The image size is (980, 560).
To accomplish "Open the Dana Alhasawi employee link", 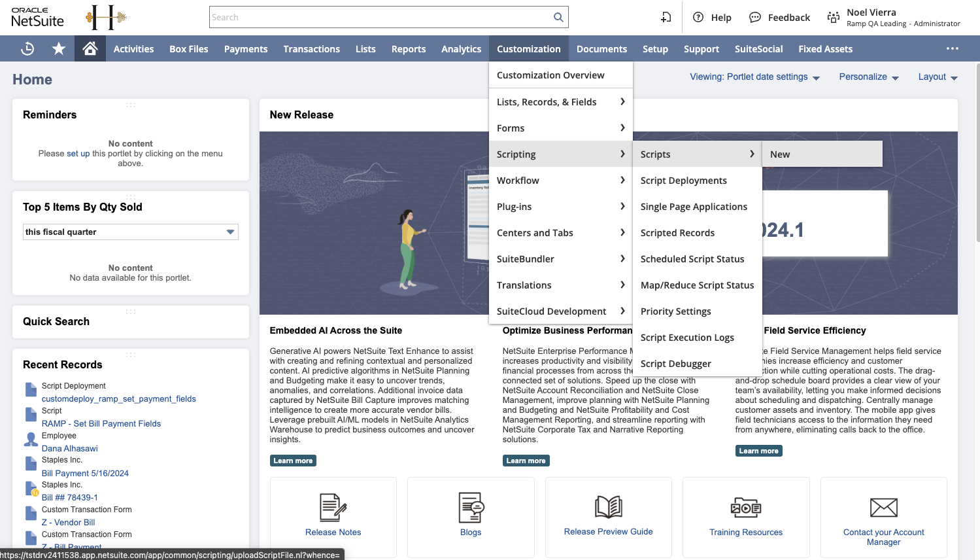I will pos(70,448).
